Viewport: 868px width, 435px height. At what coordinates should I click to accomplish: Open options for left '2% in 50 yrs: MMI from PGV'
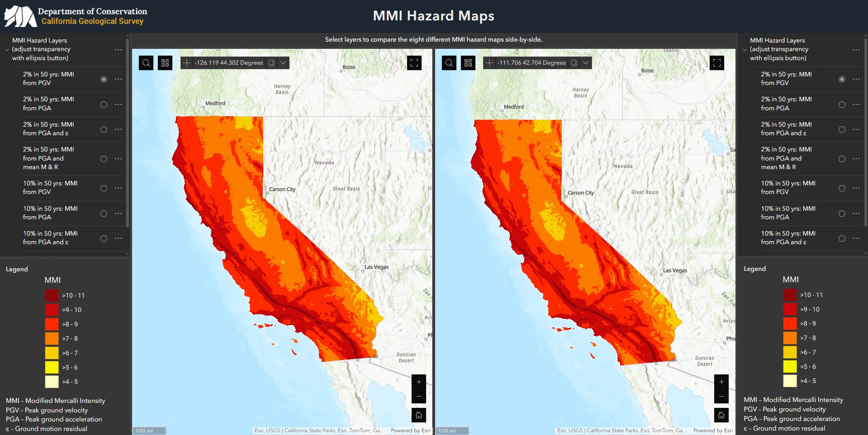coord(119,79)
